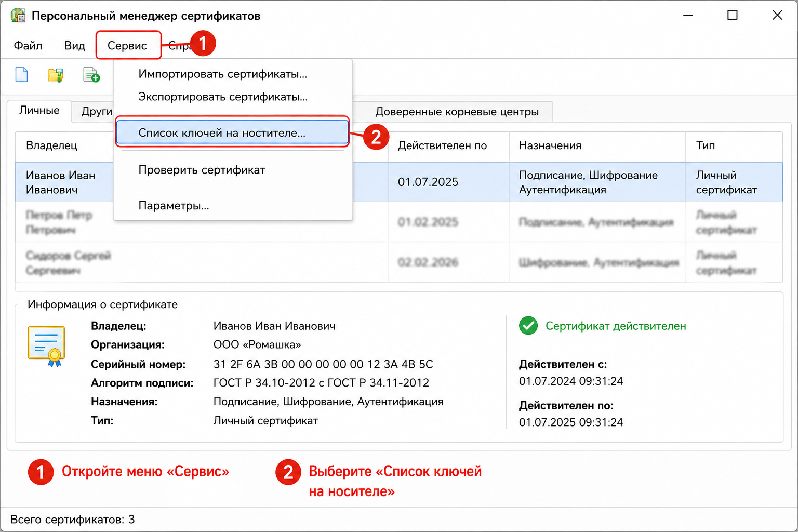This screenshot has width=798, height=532.
Task: Click the add certificate document icon
Action: pyautogui.click(x=91, y=75)
